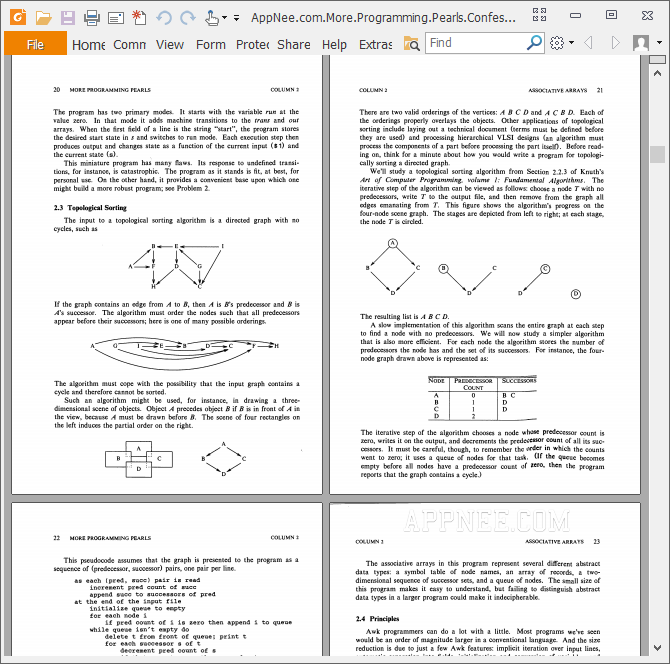Screen dimensions: 670x664
Task: Open the Form tab
Action: tap(211, 44)
